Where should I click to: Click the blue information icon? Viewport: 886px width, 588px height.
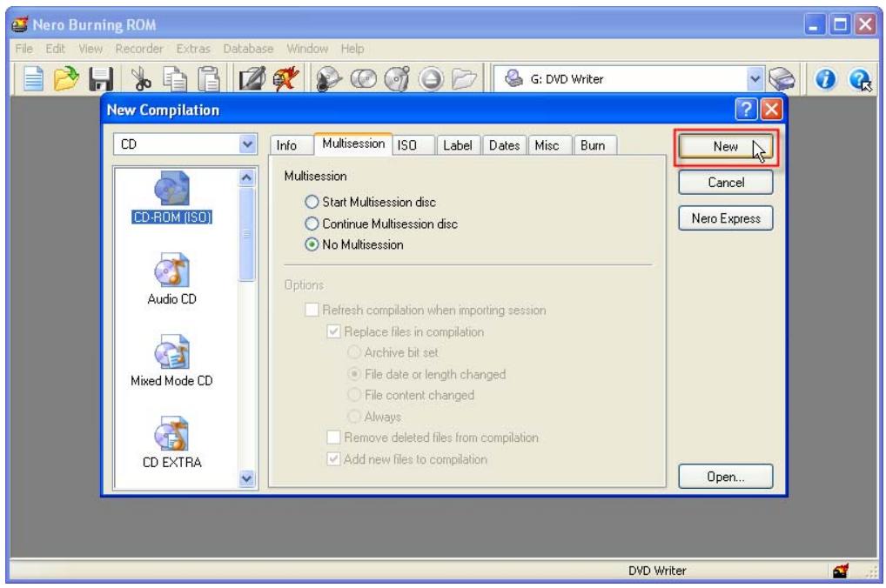tap(825, 78)
